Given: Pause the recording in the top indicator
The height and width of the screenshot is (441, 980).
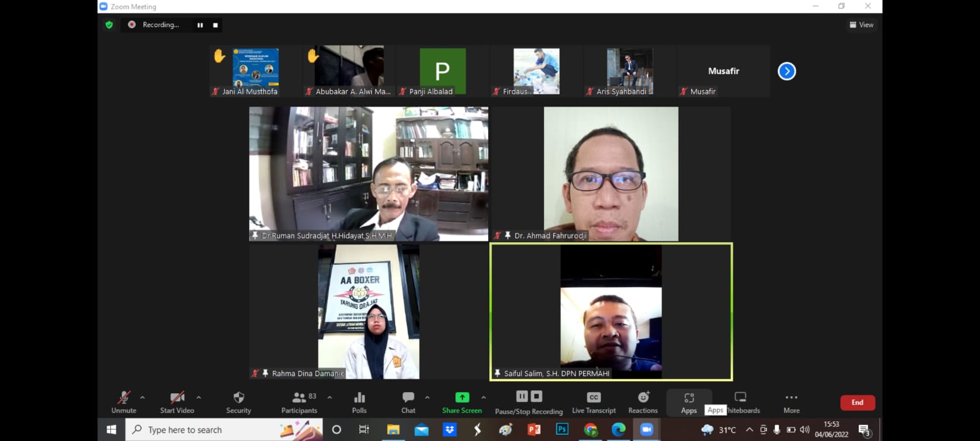Looking at the screenshot, I should click(200, 25).
